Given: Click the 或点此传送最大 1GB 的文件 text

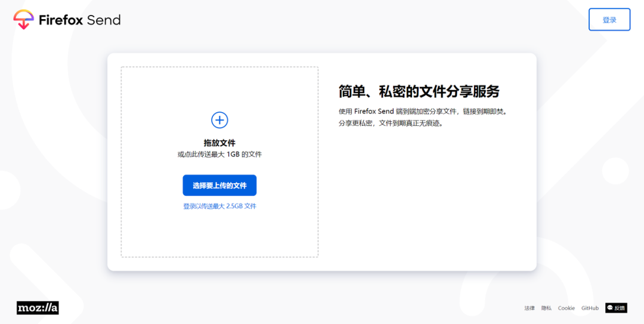Looking at the screenshot, I should (x=219, y=155).
